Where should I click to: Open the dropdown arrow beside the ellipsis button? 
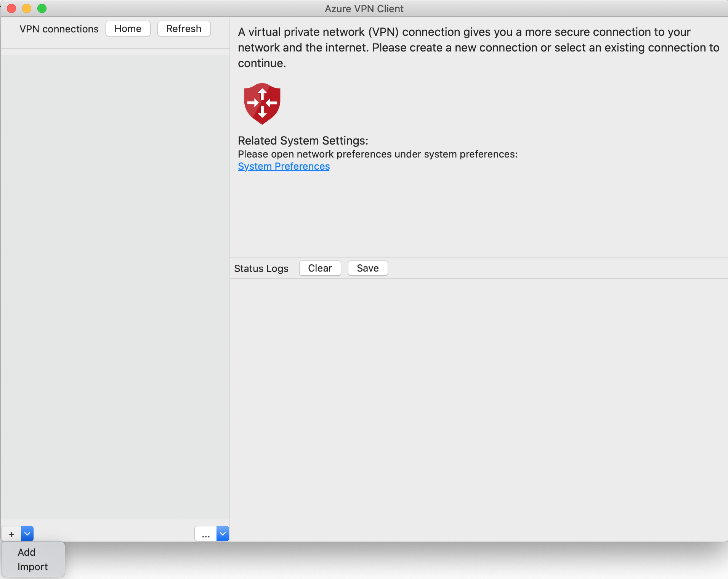click(x=223, y=534)
